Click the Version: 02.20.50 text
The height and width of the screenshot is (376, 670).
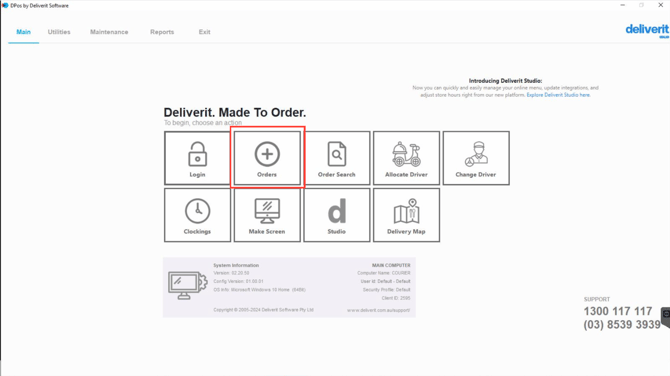[x=231, y=273]
